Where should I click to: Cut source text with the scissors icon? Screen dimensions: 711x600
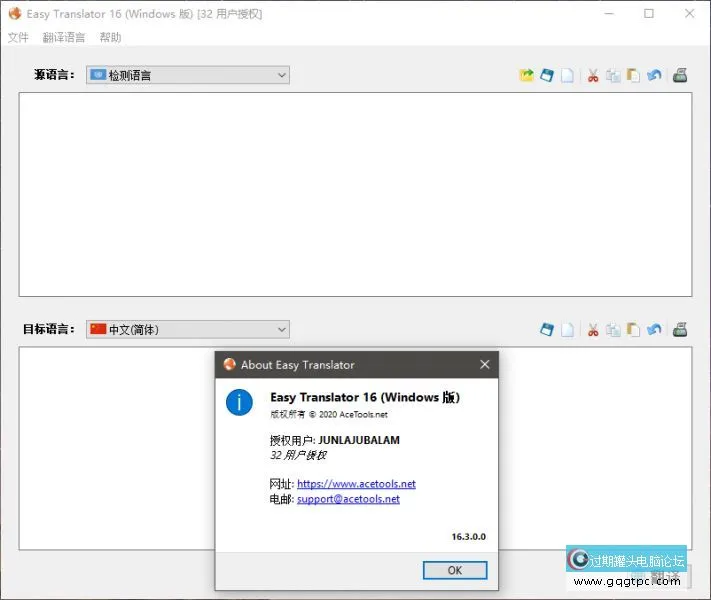(593, 75)
